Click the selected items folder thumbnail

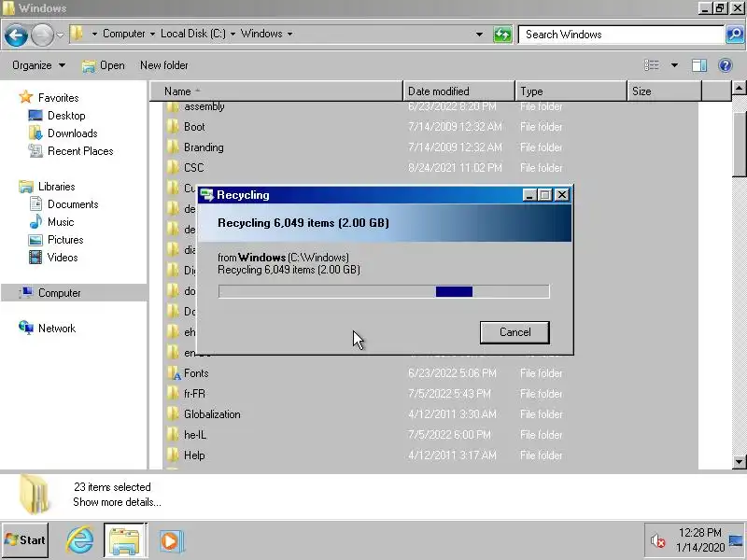pyautogui.click(x=35, y=495)
